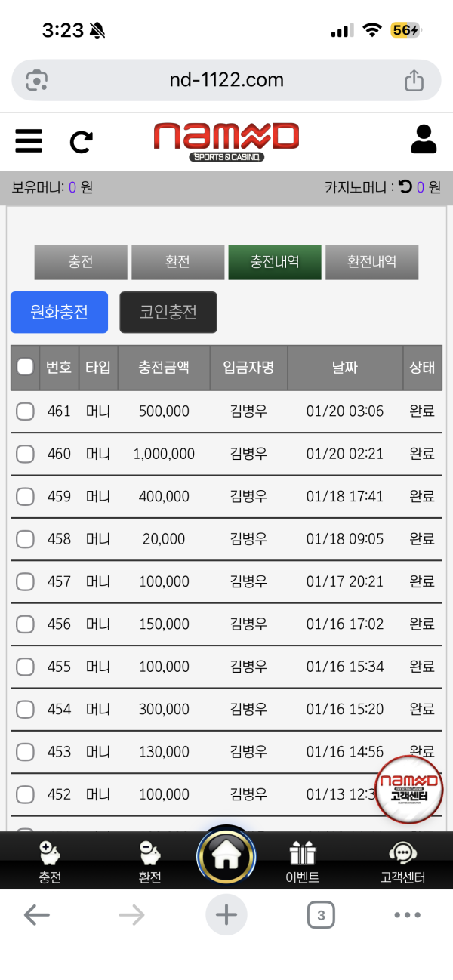
Task: Toggle the select-all checkbox in table header
Action: click(26, 367)
